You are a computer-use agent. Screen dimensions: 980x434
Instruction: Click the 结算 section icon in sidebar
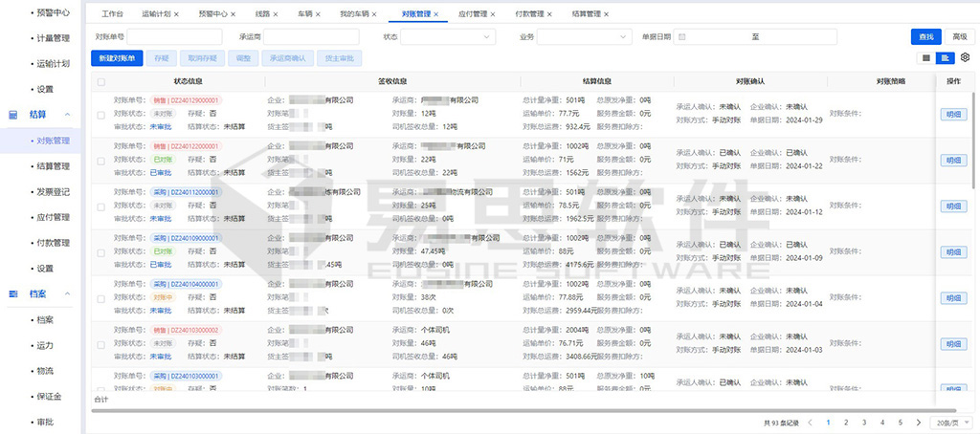pyautogui.click(x=13, y=115)
